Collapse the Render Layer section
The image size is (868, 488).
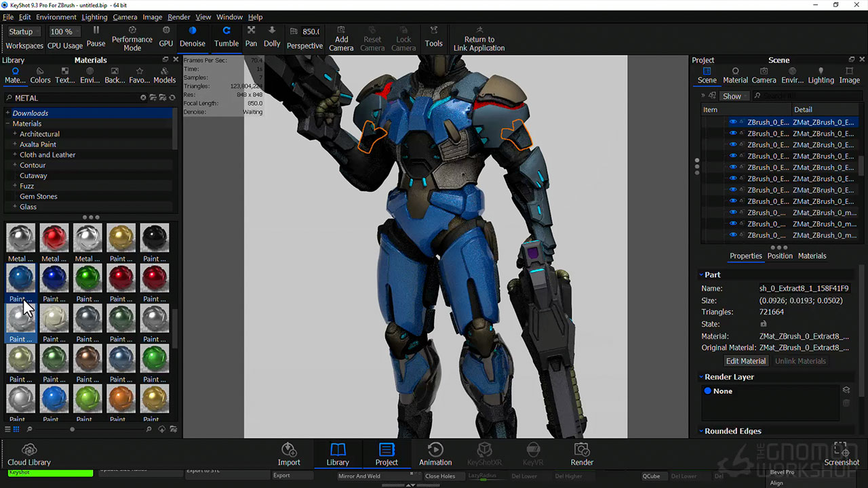(701, 377)
